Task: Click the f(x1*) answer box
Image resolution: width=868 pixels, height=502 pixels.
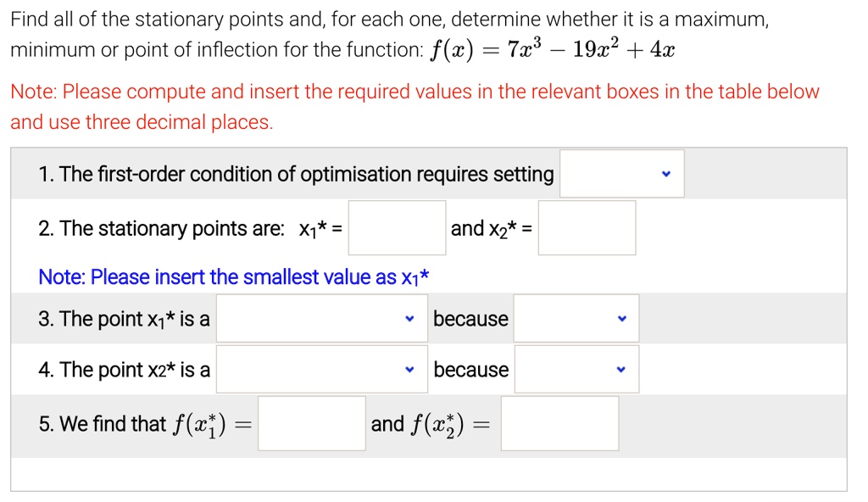Action: pyautogui.click(x=311, y=423)
